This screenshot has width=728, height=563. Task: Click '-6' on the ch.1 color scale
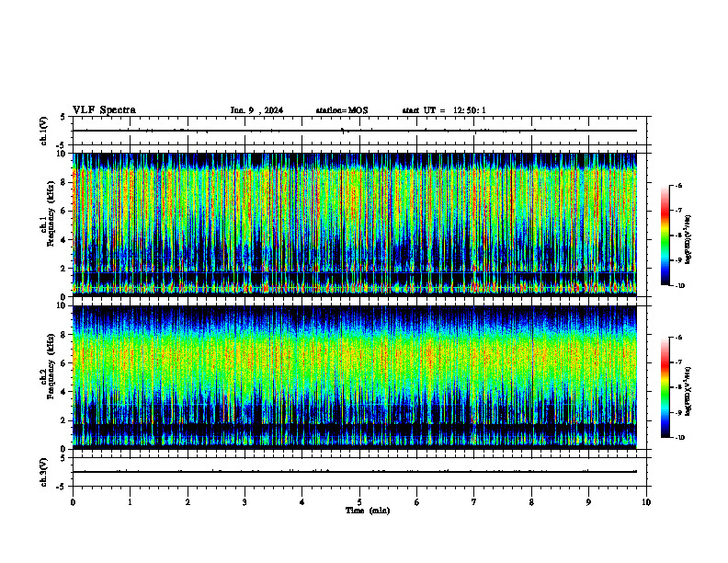pos(678,186)
